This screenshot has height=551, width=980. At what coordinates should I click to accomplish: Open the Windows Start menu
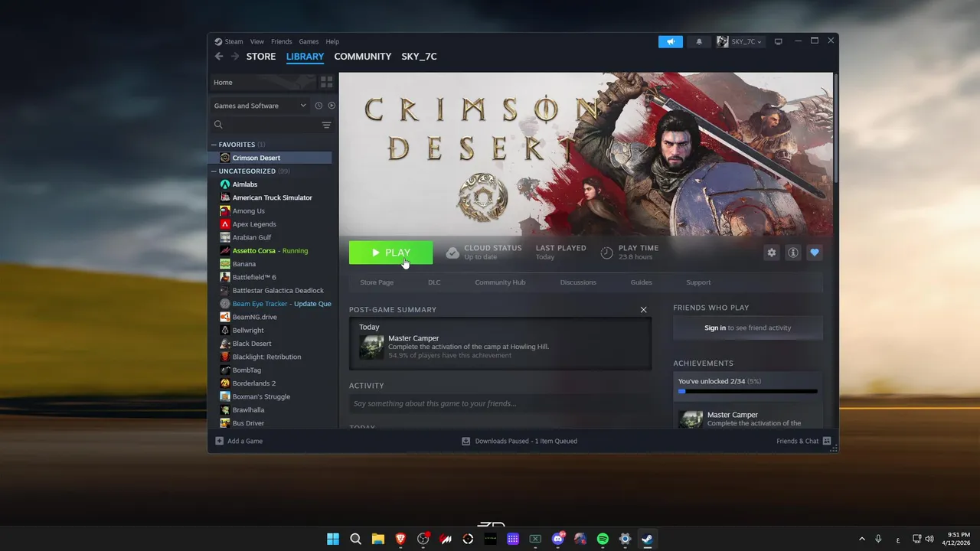[x=333, y=539]
